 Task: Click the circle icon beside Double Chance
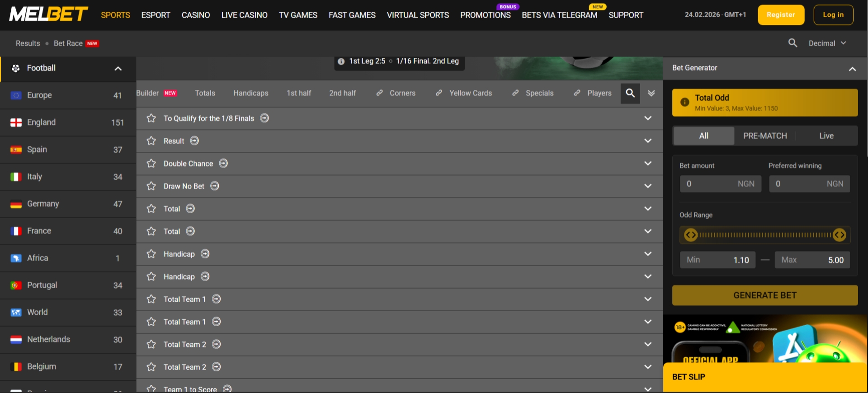[x=223, y=163]
